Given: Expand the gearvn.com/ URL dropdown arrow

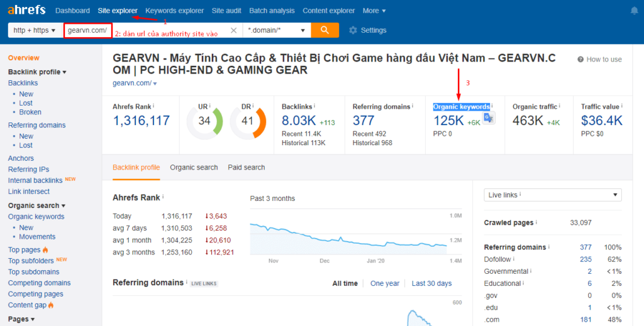Looking at the screenshot, I should coord(155,84).
